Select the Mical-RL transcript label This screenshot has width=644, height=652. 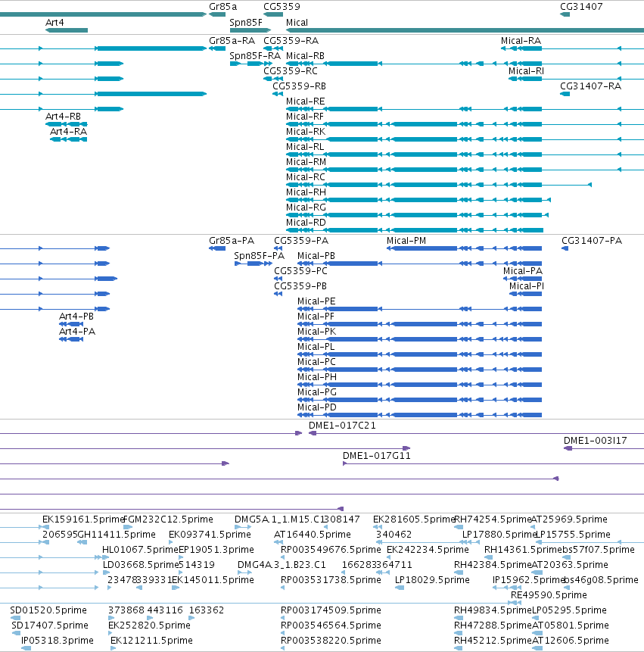click(x=305, y=147)
